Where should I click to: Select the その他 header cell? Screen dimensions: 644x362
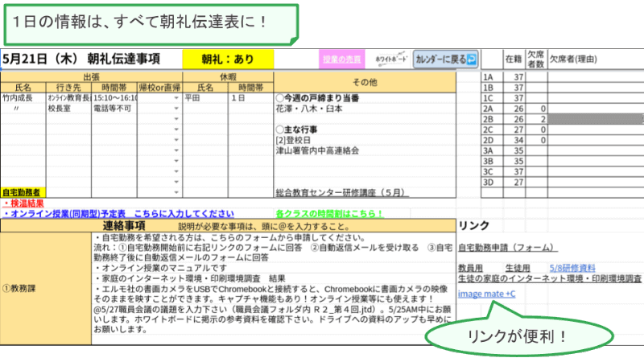(x=365, y=82)
